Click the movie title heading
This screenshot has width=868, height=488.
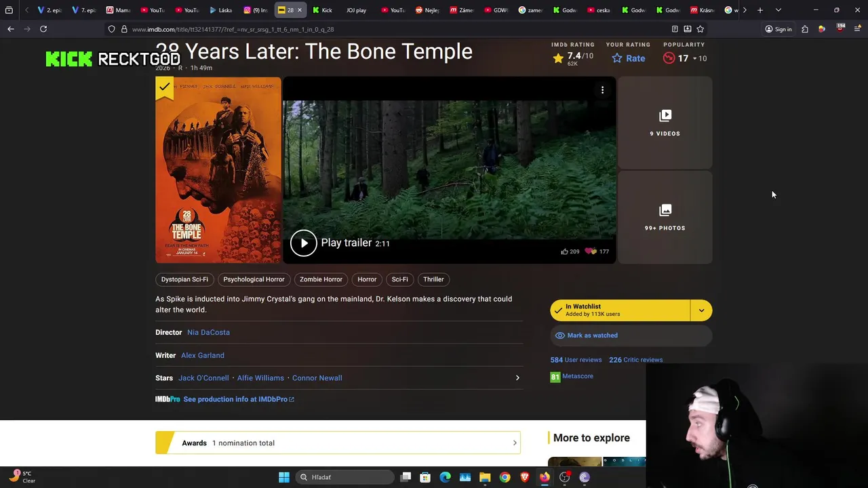tap(314, 52)
